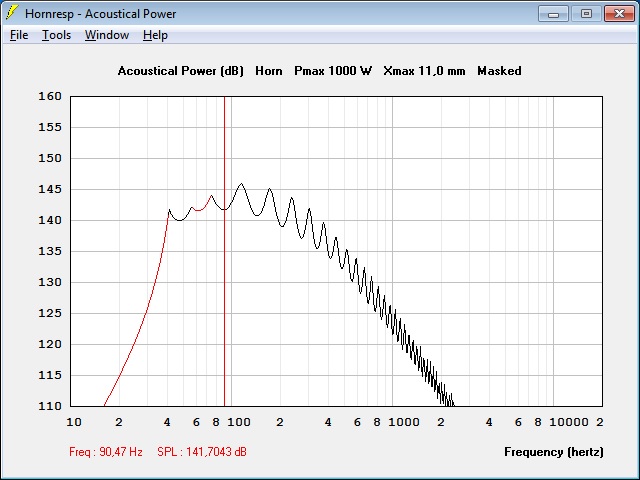
Task: Click the 'Pmax 1000 W' title text
Action: 333,71
